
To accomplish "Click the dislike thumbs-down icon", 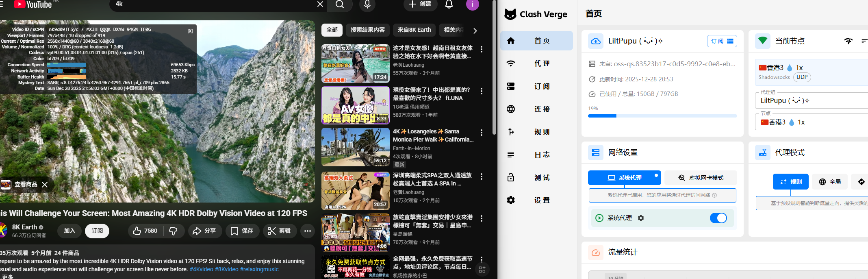I will [x=174, y=231].
